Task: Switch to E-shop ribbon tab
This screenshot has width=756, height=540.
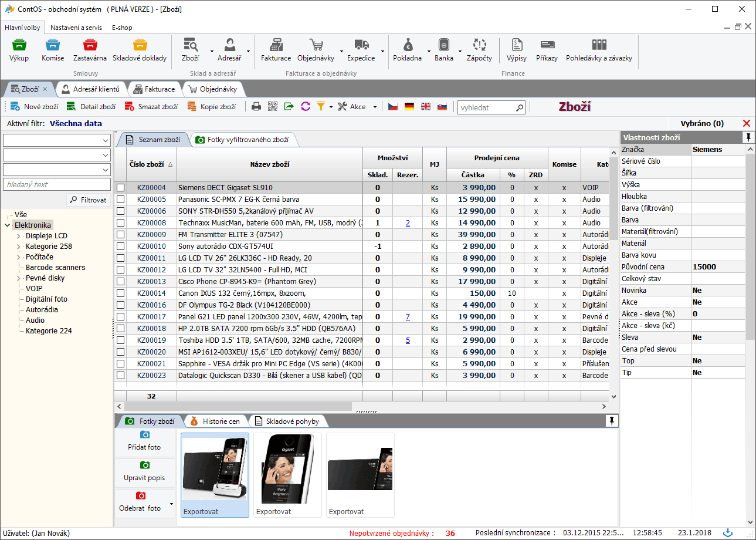Action: (x=122, y=28)
